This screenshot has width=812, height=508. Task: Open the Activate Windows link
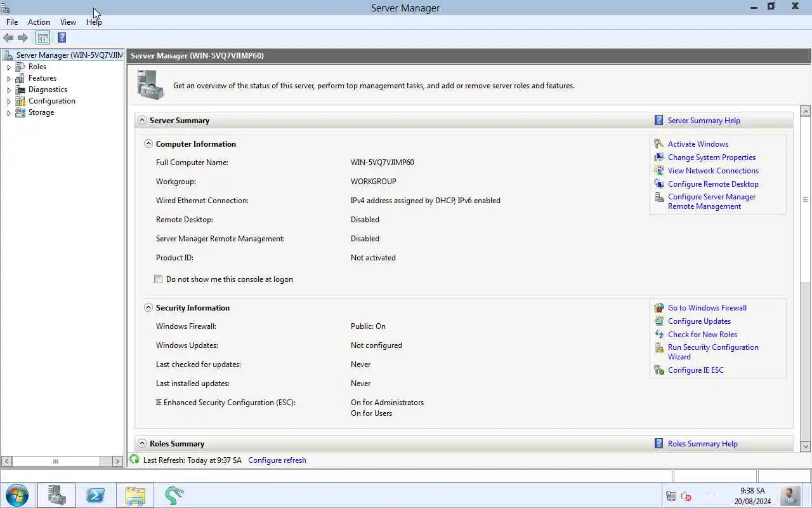tap(698, 144)
